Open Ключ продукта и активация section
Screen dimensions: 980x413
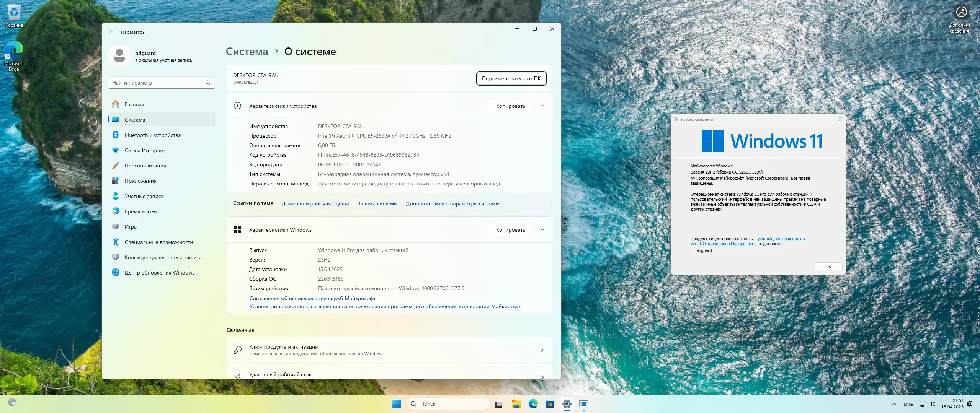coord(389,350)
